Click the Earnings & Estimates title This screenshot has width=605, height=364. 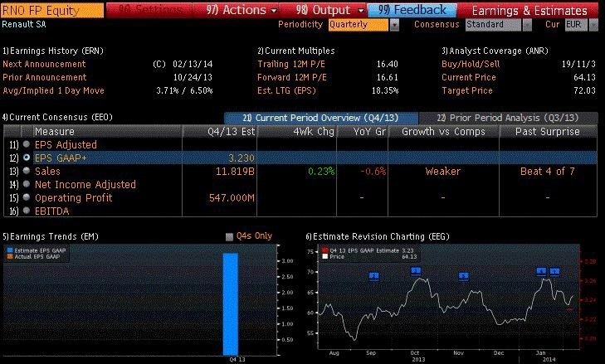pyautogui.click(x=529, y=11)
